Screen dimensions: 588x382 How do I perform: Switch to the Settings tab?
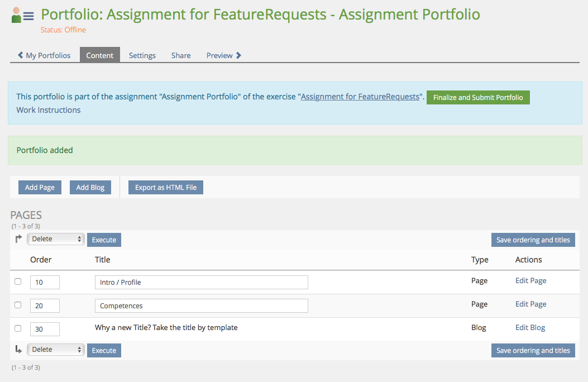tap(142, 55)
